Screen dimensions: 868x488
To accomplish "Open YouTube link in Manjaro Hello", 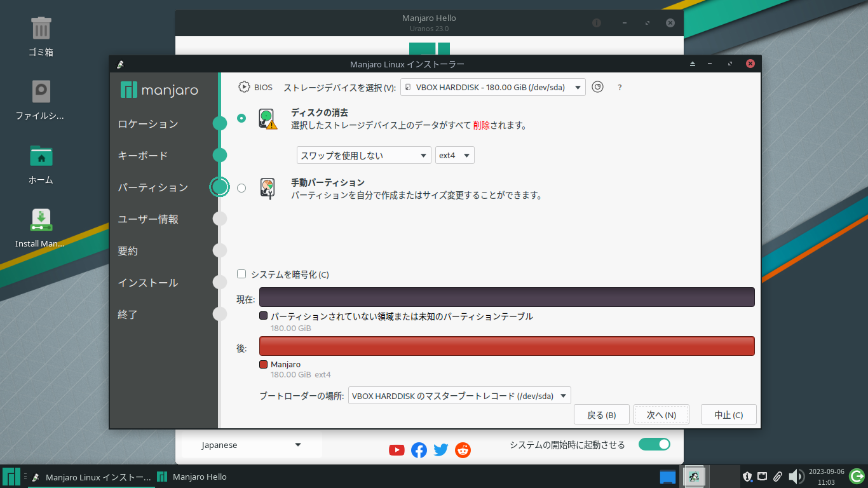I will [x=397, y=450].
